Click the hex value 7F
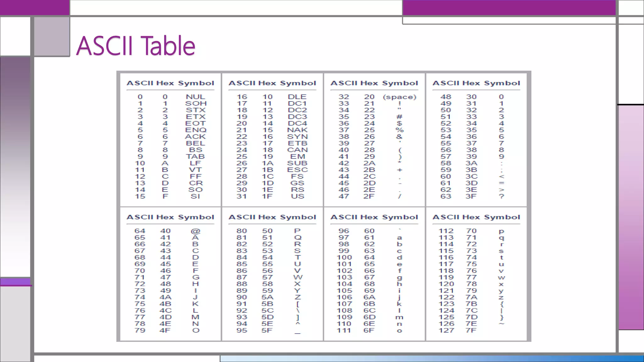The image size is (644, 362). 471,330
